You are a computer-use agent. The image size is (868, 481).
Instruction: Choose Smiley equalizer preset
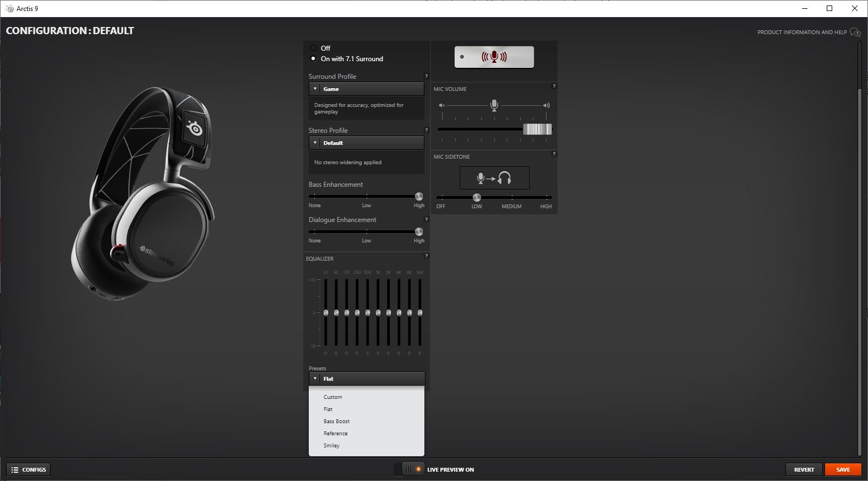(331, 445)
